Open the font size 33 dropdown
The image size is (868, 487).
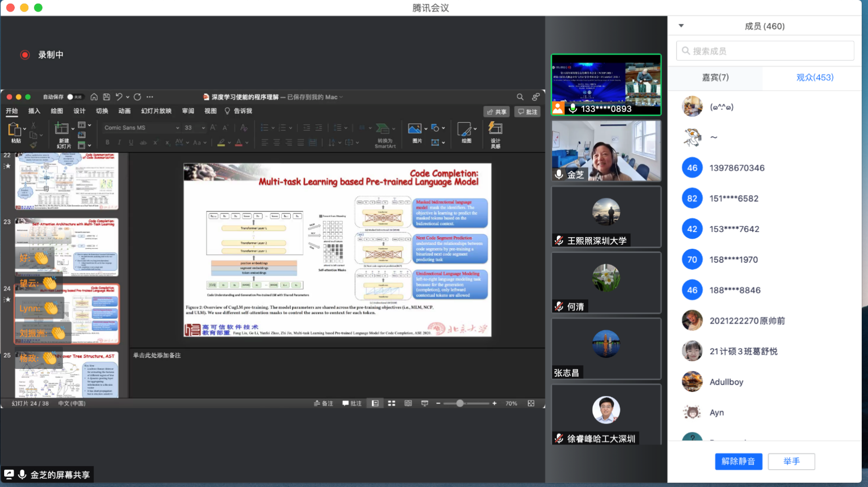(203, 128)
